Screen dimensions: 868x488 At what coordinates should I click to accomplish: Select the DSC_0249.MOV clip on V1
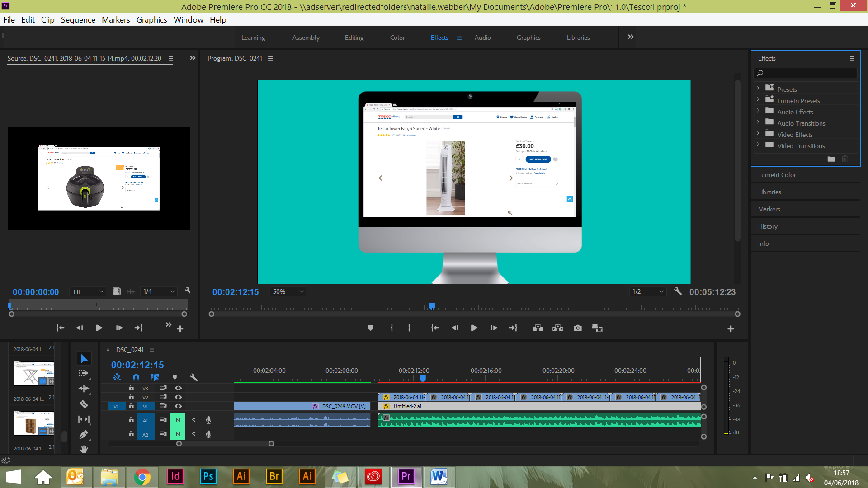click(x=302, y=406)
